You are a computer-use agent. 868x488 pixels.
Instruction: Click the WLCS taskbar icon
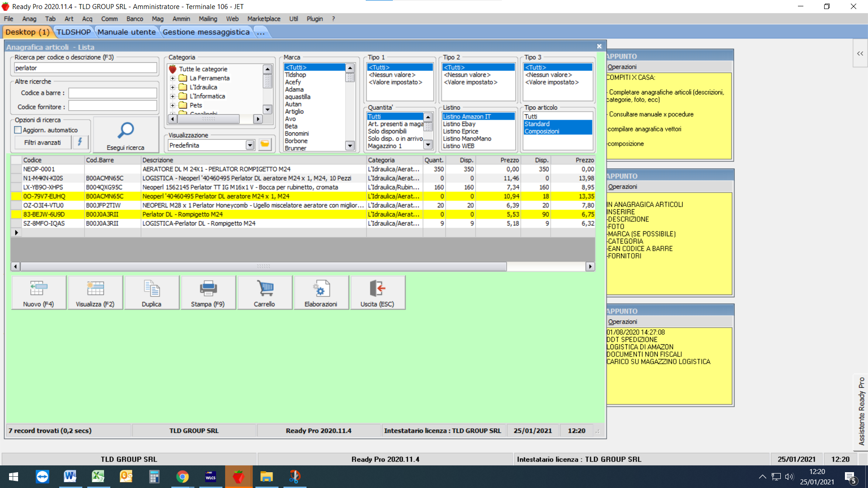[210, 476]
